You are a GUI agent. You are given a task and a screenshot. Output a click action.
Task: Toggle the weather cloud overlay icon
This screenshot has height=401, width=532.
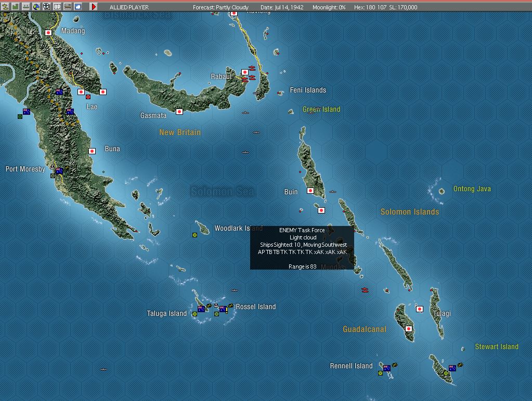(78, 6)
